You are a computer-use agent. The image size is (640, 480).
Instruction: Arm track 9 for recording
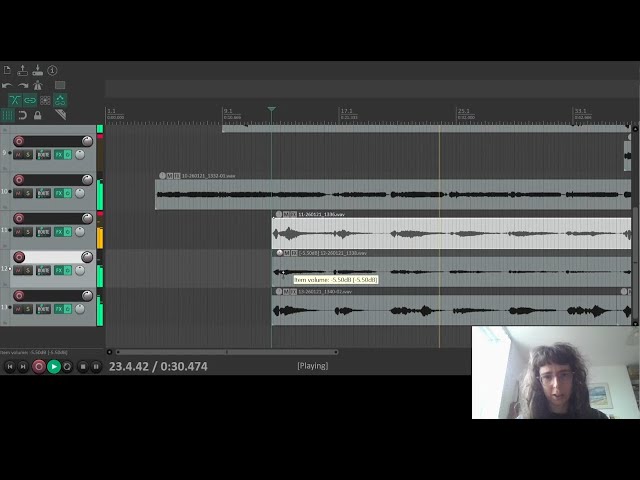tap(19, 141)
